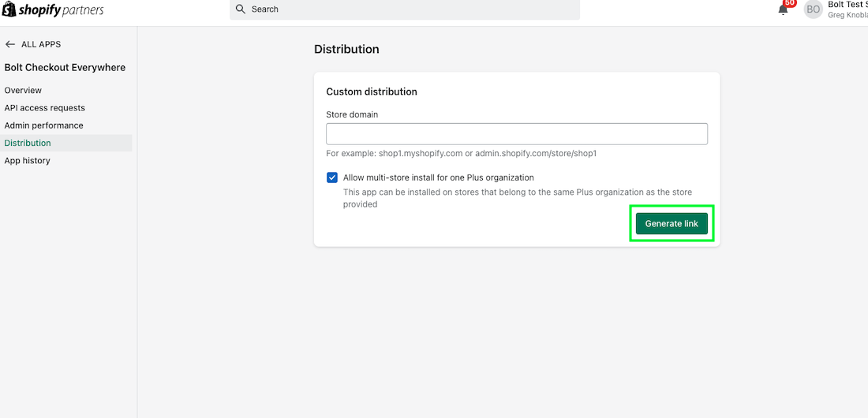Click the Bolt Checkout Everywhere app title
The width and height of the screenshot is (868, 418).
[65, 68]
